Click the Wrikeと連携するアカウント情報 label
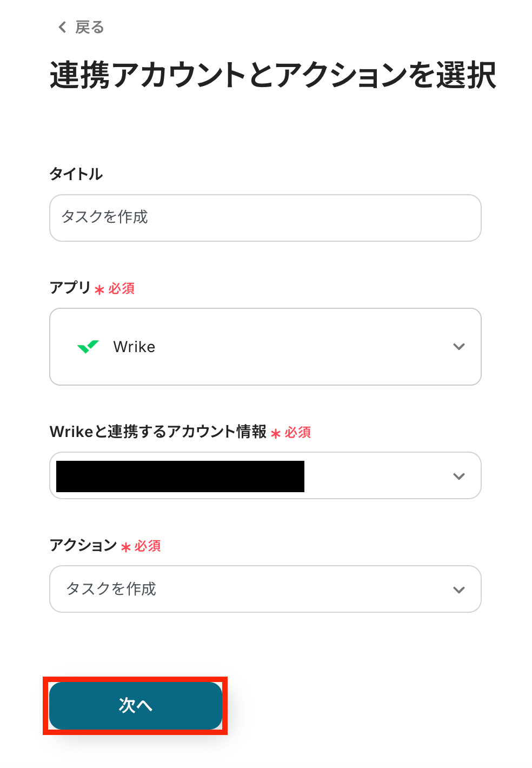 coord(158,432)
